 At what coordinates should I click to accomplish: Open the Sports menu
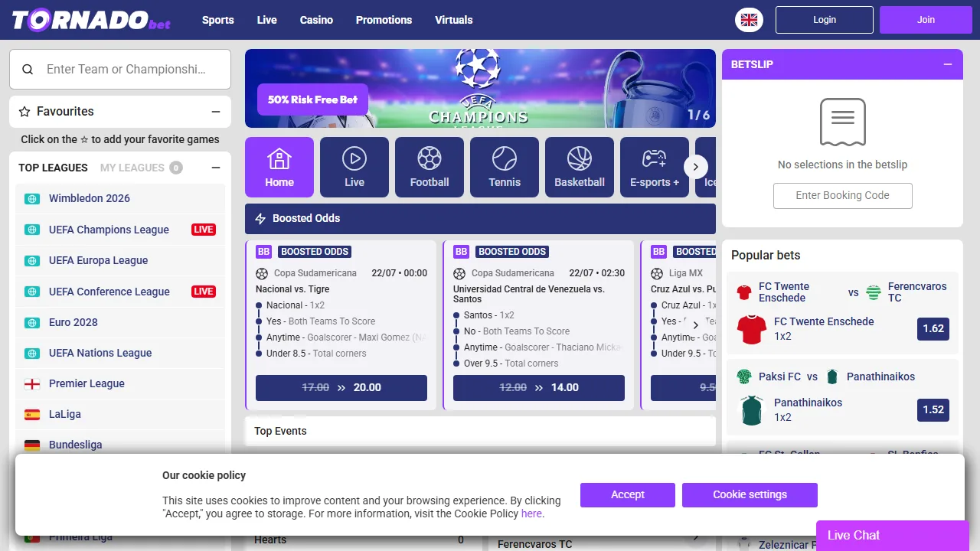coord(218,20)
